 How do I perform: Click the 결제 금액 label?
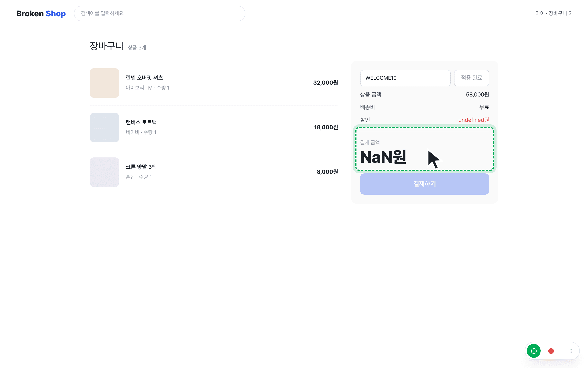[370, 142]
